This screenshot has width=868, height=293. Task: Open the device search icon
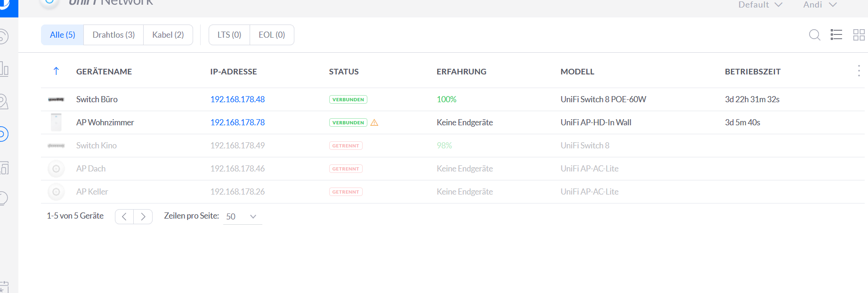814,35
